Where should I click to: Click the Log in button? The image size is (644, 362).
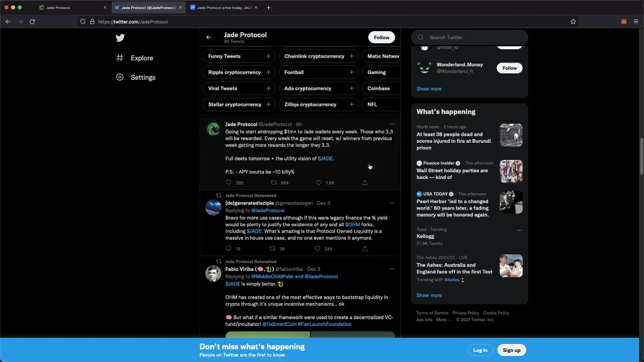(480, 350)
